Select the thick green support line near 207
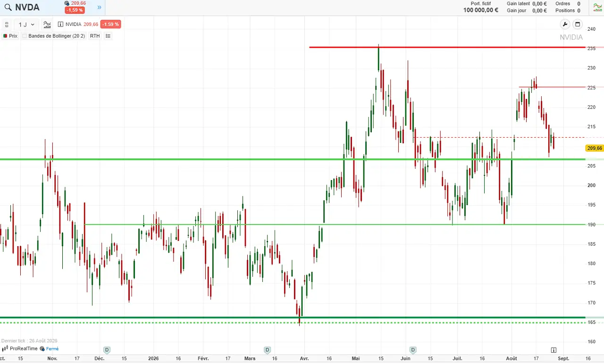 293,159
